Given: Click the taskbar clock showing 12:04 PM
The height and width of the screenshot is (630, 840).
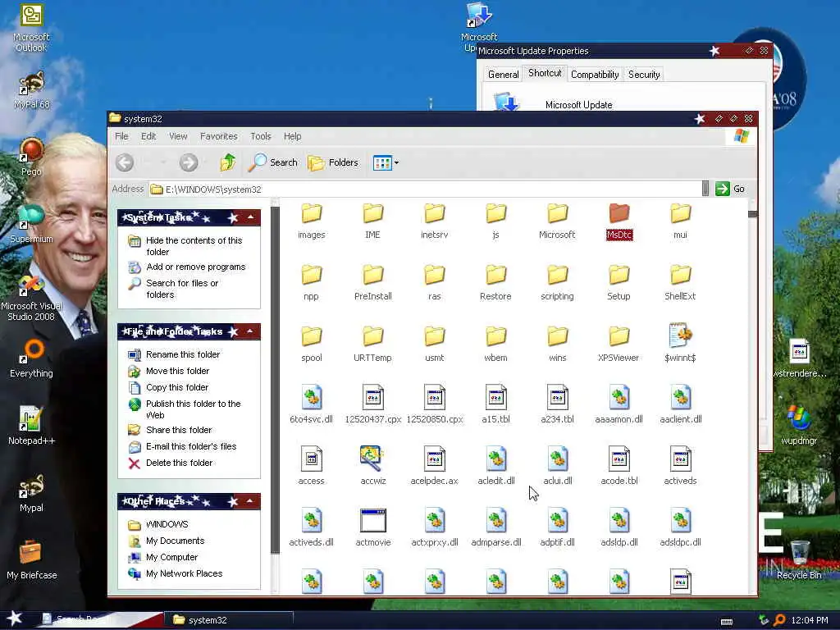Looking at the screenshot, I should coord(809,620).
